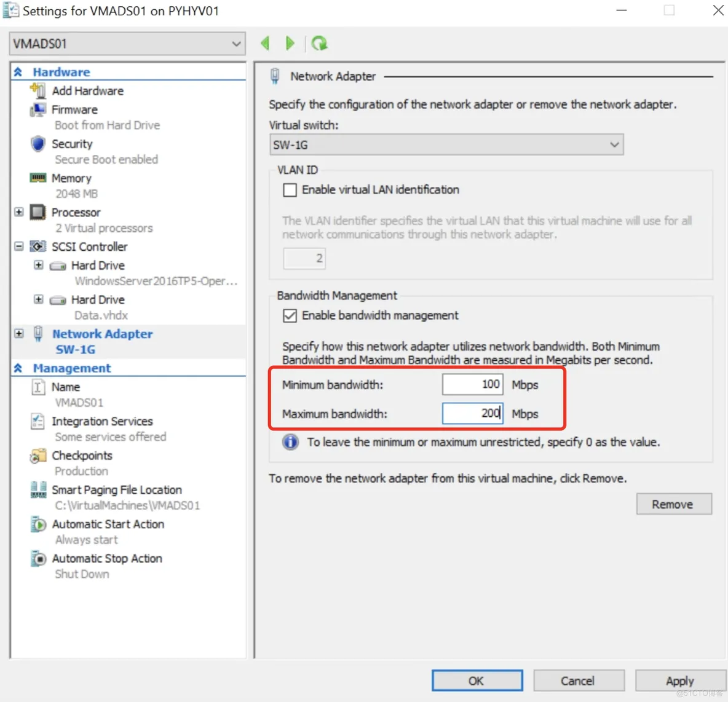The image size is (728, 702).
Task: Click the Minimum bandwidth field
Action: pos(472,384)
